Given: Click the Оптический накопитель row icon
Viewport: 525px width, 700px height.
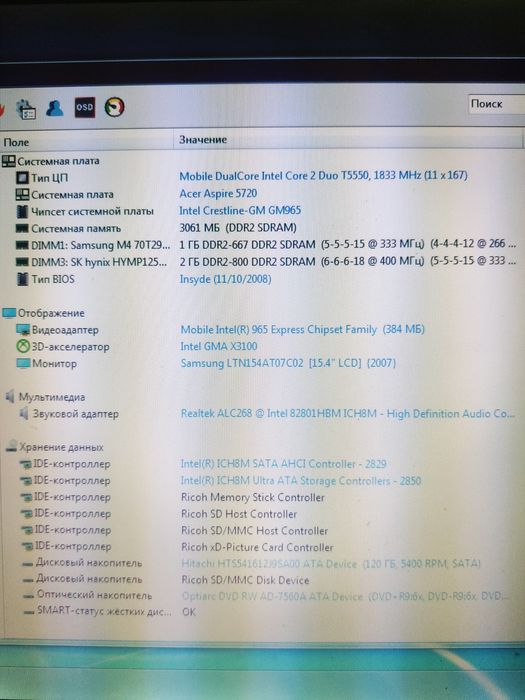Looking at the screenshot, I should (29, 596).
